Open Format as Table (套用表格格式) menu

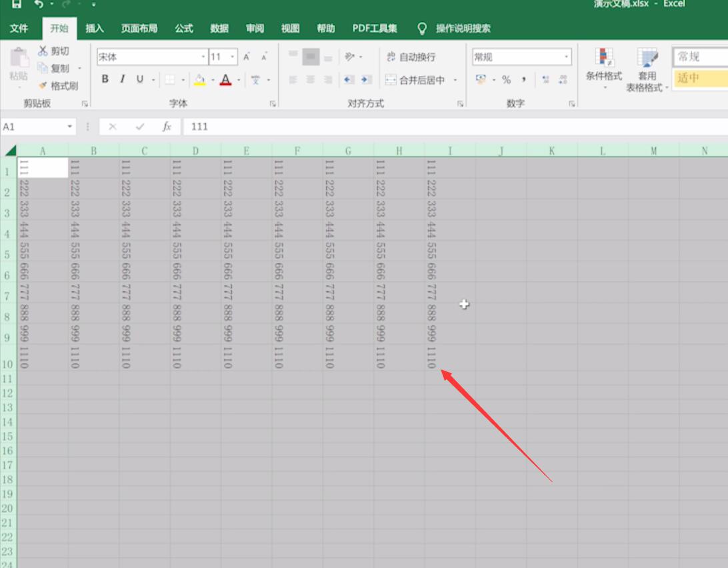click(647, 69)
